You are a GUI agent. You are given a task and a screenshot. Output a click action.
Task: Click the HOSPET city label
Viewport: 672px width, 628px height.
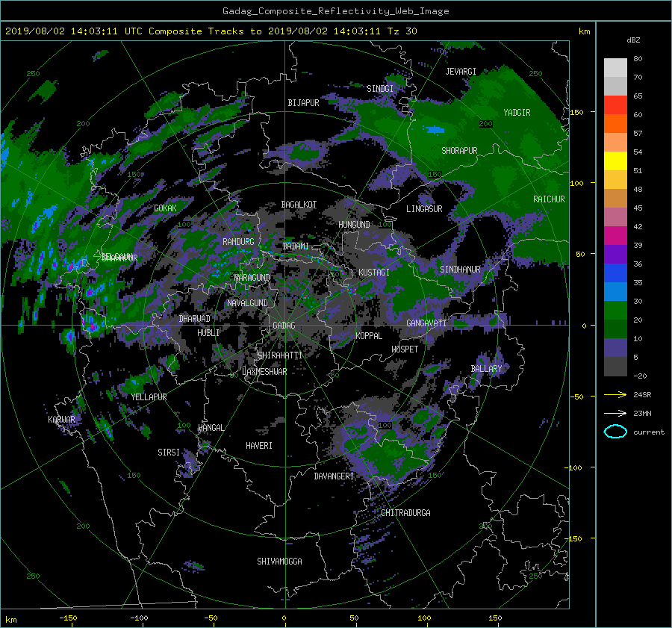[x=405, y=349]
